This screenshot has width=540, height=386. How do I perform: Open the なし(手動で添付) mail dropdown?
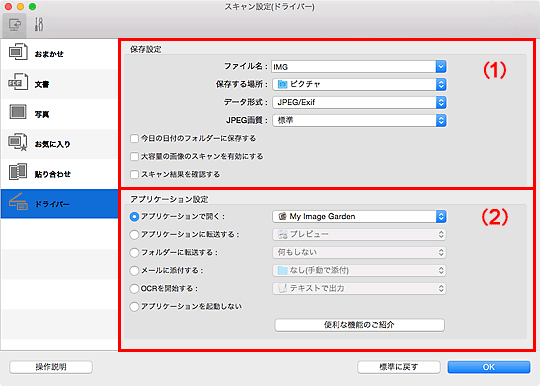tap(359, 270)
